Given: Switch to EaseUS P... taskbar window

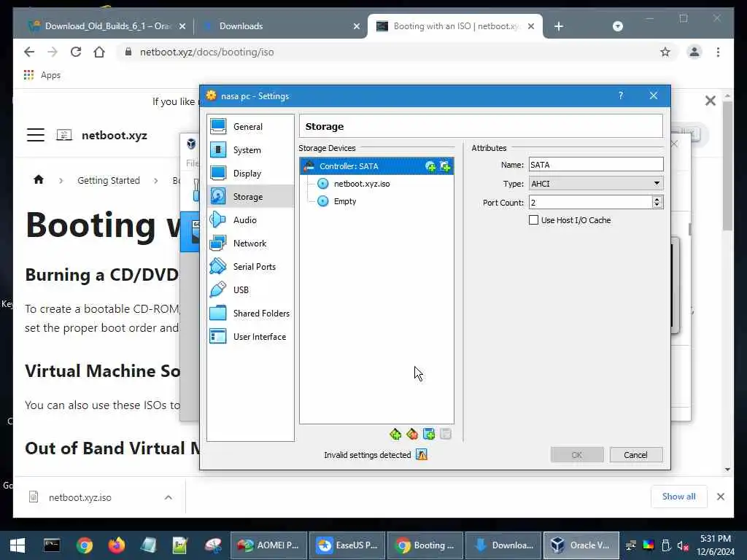Looking at the screenshot, I should pyautogui.click(x=348, y=545).
